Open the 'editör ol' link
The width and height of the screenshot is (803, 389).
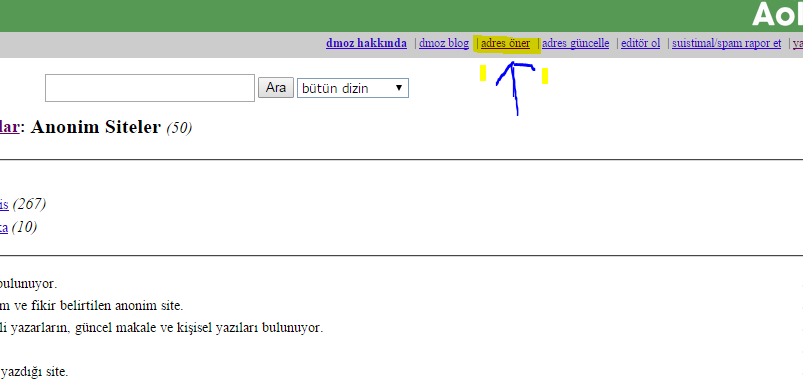(x=640, y=44)
